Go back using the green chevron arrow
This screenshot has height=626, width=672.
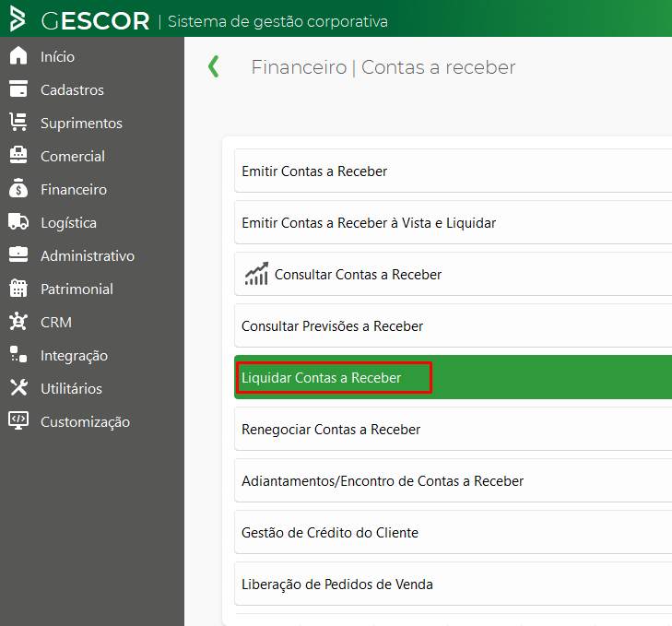[214, 66]
